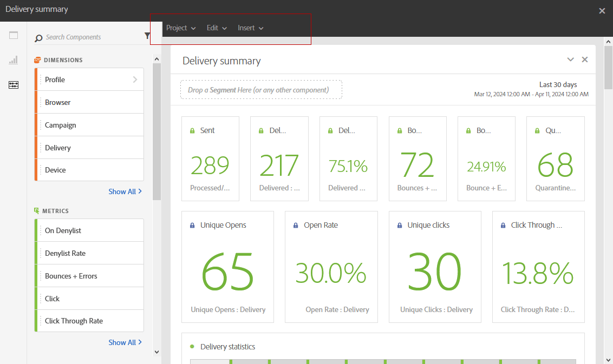Click Show All under Dimensions
The height and width of the screenshot is (364, 613).
(x=125, y=191)
